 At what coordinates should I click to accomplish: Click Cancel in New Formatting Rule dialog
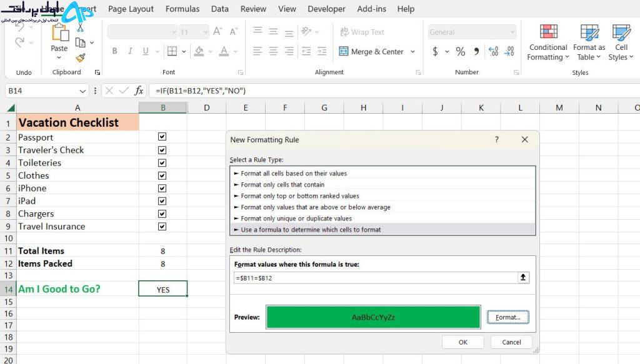click(x=511, y=342)
